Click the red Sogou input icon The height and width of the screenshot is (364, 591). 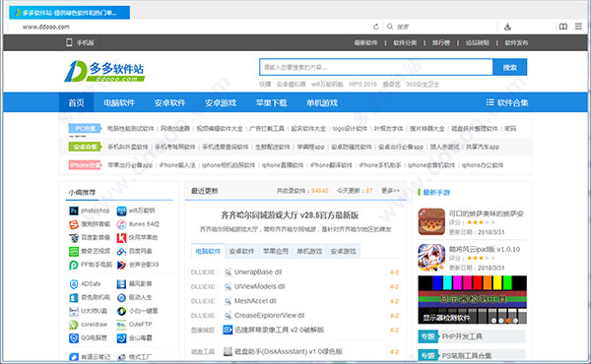74,224
